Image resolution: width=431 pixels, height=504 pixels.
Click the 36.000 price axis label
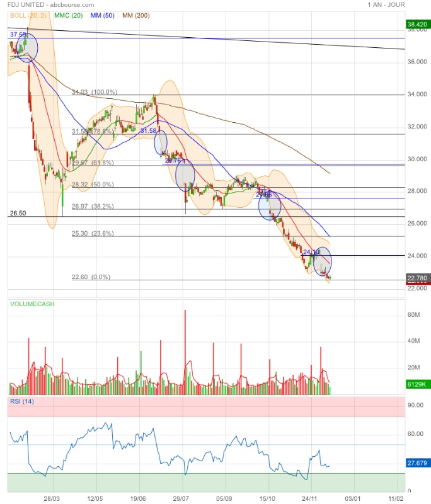(417, 61)
